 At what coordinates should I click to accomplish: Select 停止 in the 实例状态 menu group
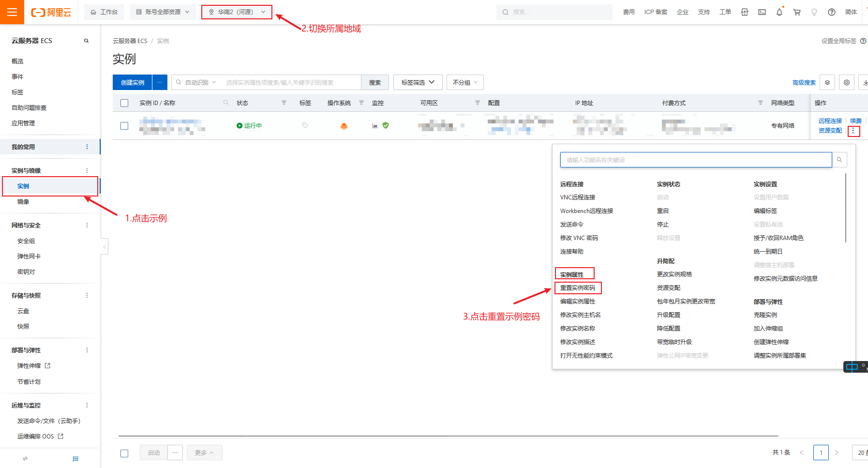663,225
